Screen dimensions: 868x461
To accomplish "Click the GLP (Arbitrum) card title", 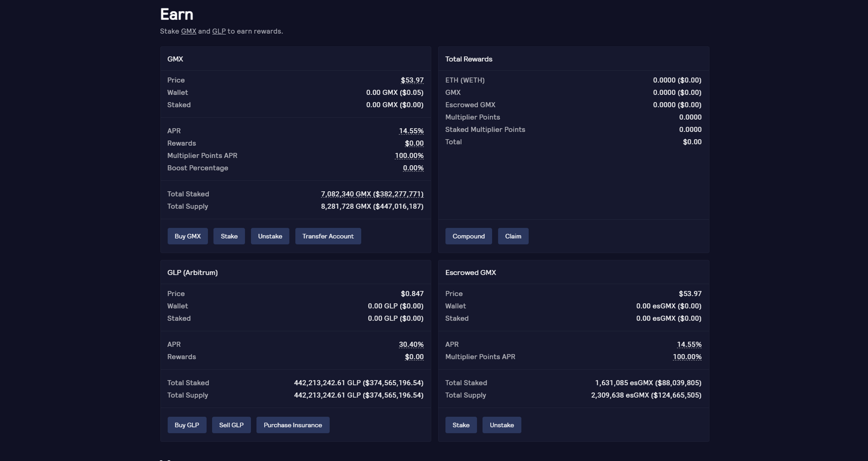I will click(193, 272).
